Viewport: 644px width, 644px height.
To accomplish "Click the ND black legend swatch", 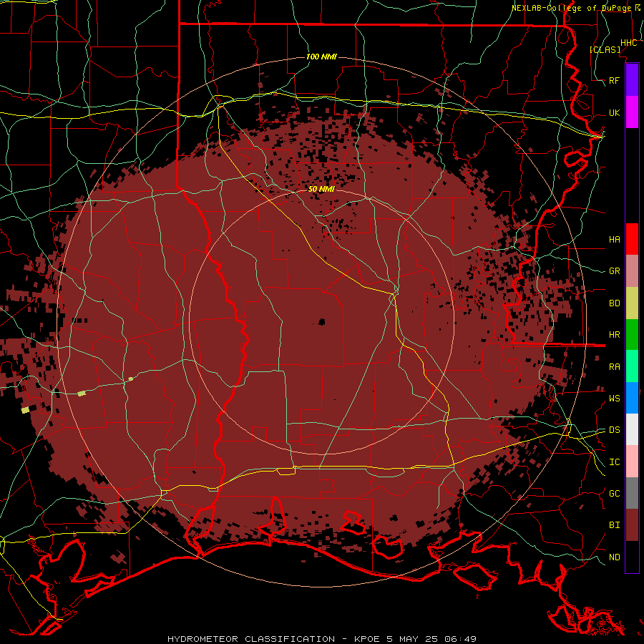I will point(632,557).
